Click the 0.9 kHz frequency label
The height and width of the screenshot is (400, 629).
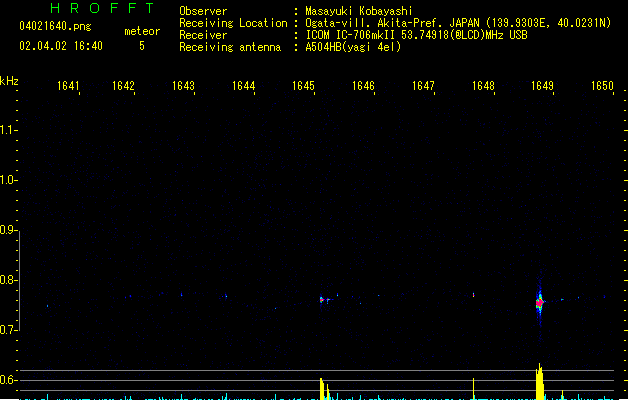point(7,230)
